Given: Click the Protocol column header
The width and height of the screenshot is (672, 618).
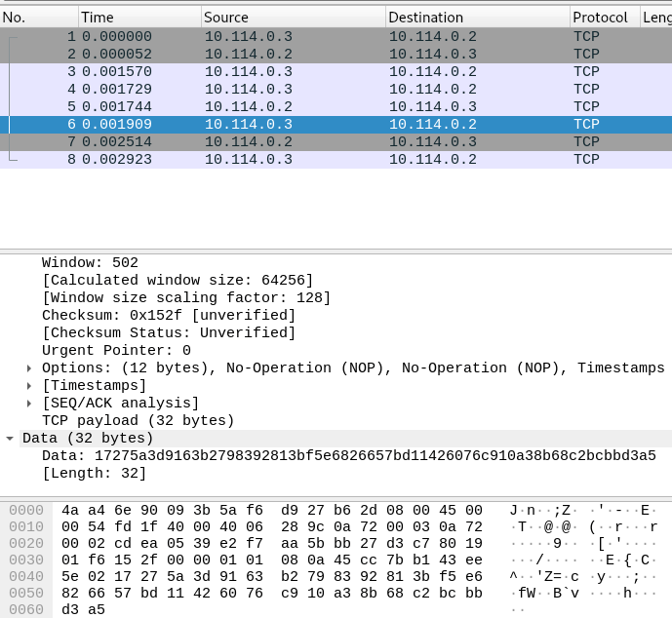Looking at the screenshot, I should click(600, 18).
